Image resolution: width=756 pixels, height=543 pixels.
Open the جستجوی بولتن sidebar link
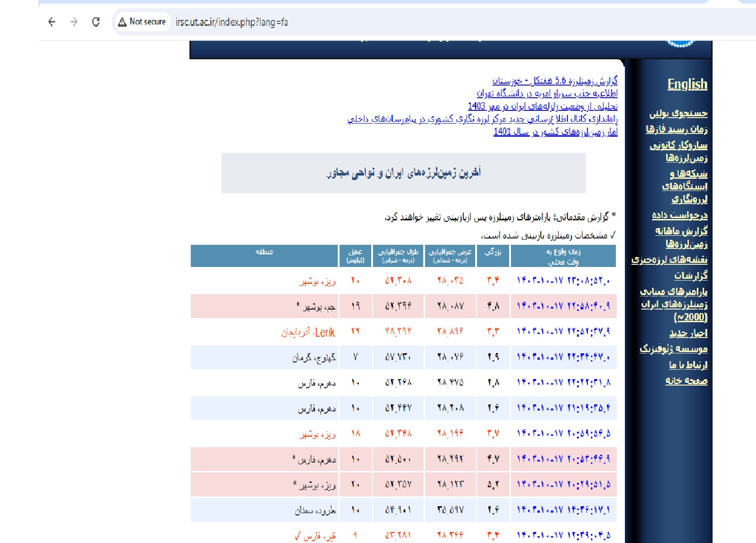tap(678, 113)
